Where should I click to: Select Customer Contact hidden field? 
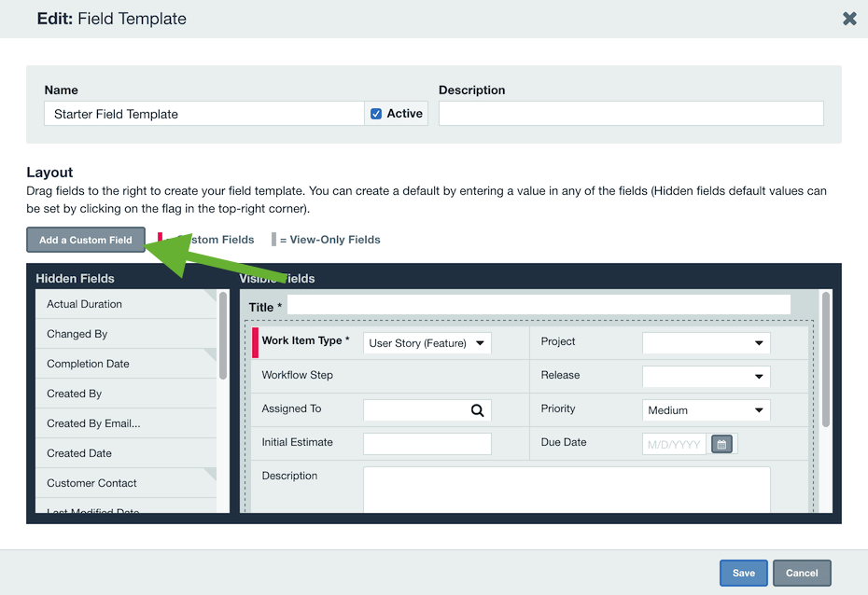[126, 483]
